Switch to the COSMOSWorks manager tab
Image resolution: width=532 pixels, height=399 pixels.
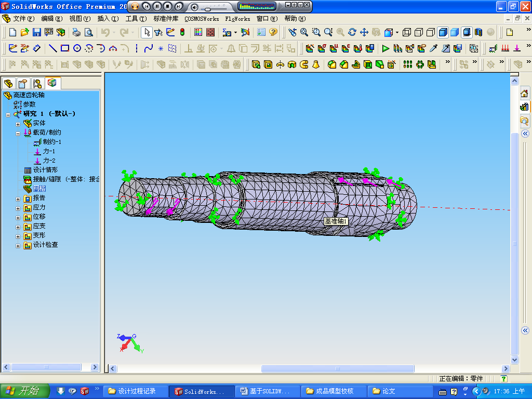(x=52, y=83)
